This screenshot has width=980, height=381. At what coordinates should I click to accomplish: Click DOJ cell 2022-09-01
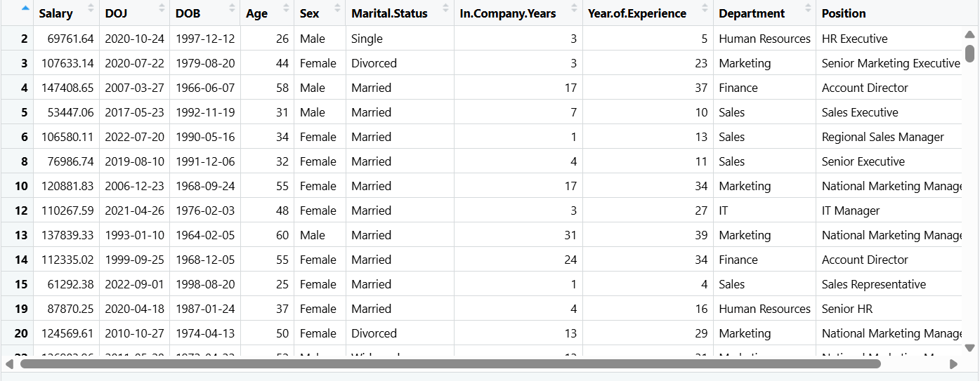[x=134, y=284]
